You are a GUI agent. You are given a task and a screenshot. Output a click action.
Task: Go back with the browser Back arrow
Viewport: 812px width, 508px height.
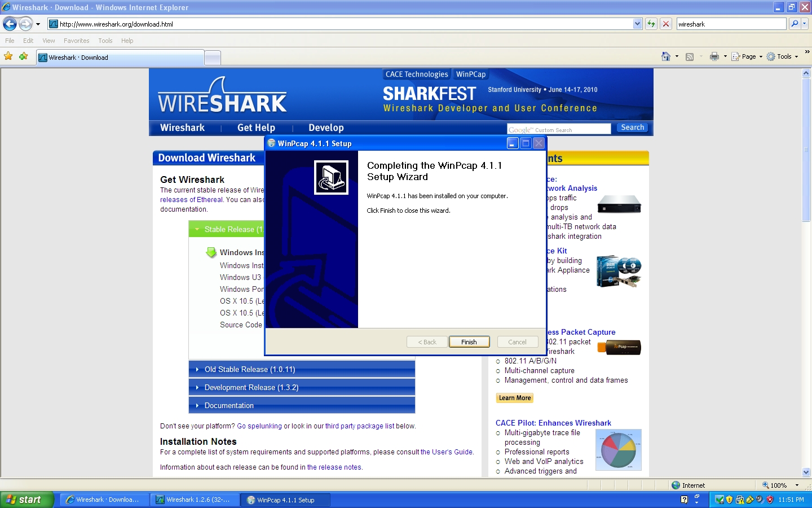[x=10, y=24]
